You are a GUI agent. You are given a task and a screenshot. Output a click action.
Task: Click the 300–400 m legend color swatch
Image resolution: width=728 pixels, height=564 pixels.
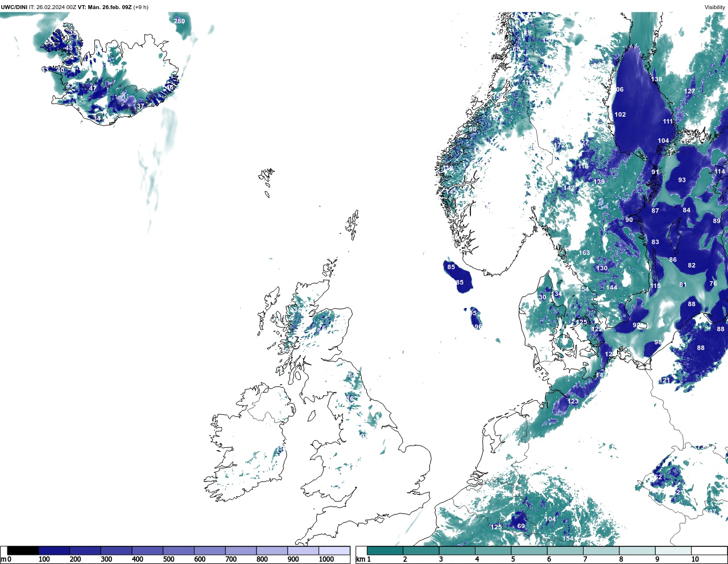[116, 550]
